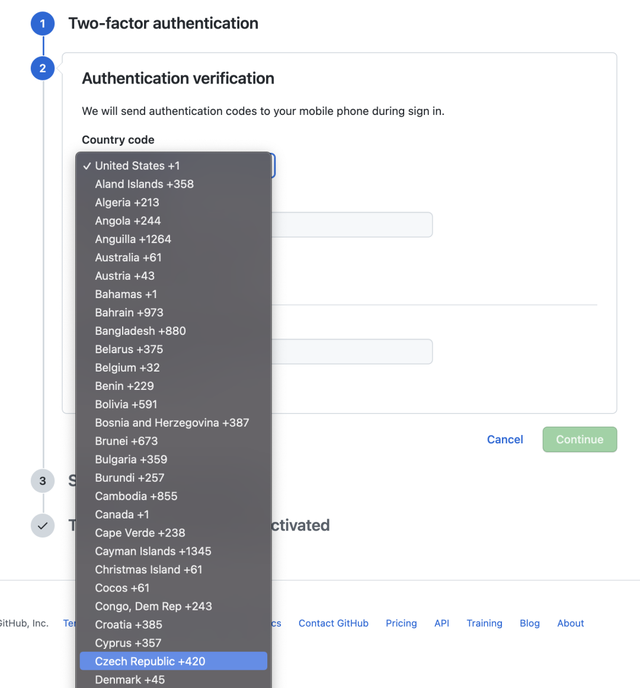640x688 pixels.
Task: Open the Training footer link
Action: (x=484, y=623)
